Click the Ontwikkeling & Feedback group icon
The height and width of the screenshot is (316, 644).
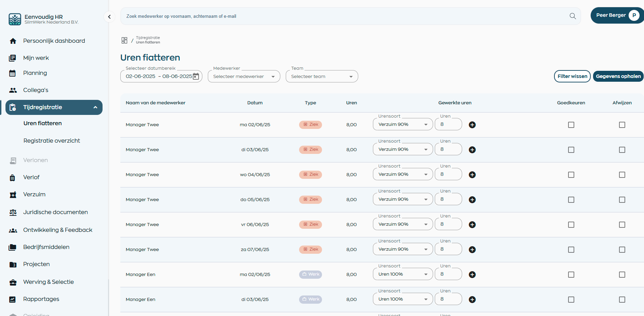(x=13, y=231)
